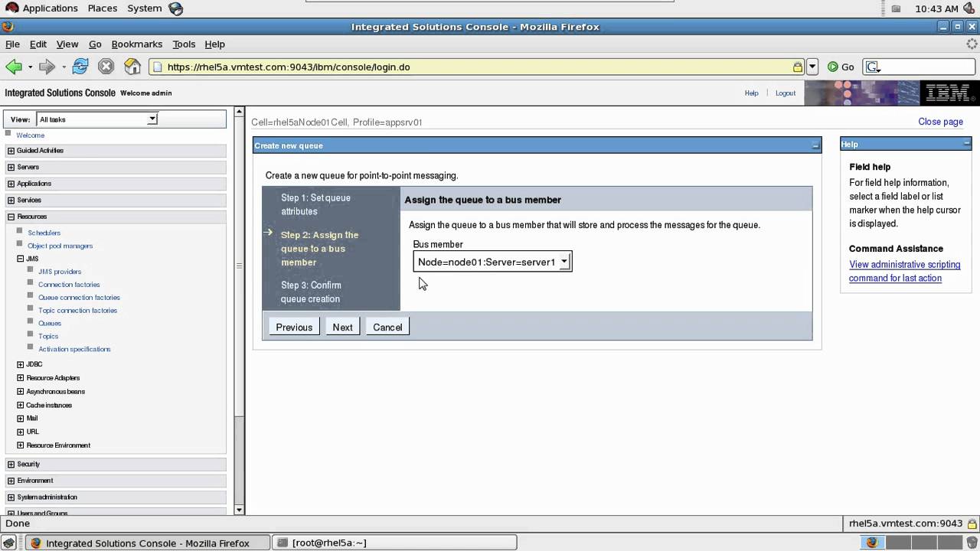Open the Go menu
The width and height of the screenshot is (980, 551).
pyautogui.click(x=95, y=44)
